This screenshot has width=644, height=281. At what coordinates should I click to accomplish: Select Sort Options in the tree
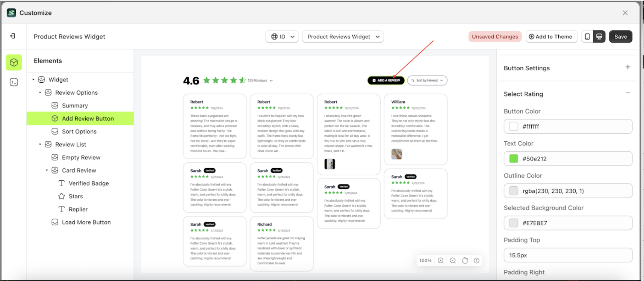coord(80,131)
